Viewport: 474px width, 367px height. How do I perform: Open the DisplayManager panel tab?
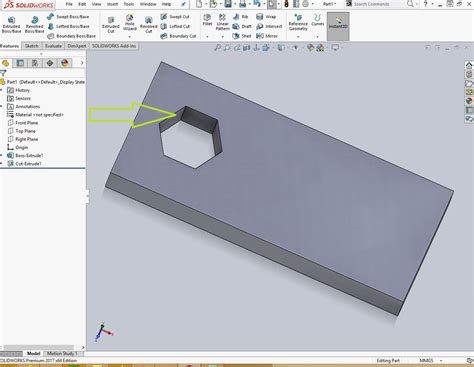(65, 63)
